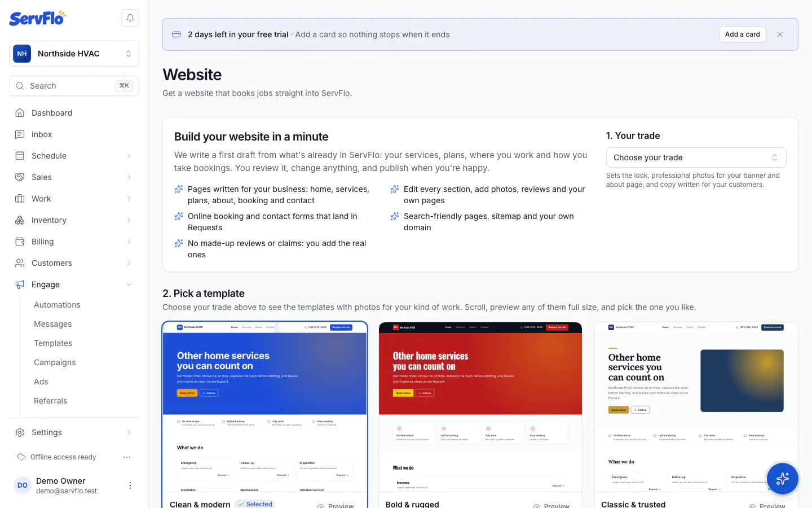Go to Automations under Engage
This screenshot has width=812, height=508.
coord(57,305)
